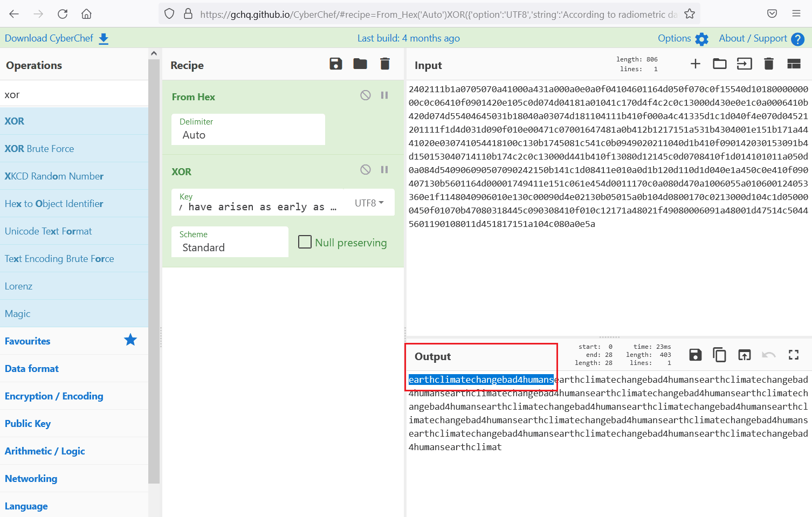Viewport: 812px width, 517px height.
Task: Click the Download CyberChef link
Action: [57, 38]
